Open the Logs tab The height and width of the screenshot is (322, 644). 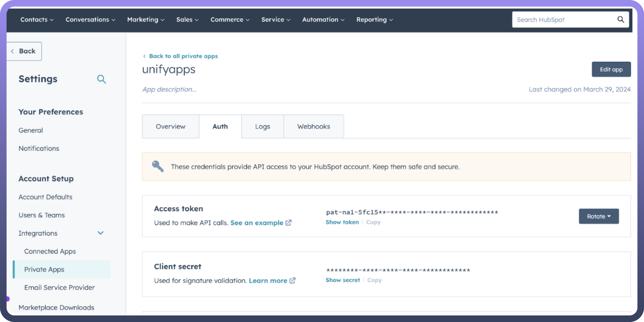tap(262, 126)
